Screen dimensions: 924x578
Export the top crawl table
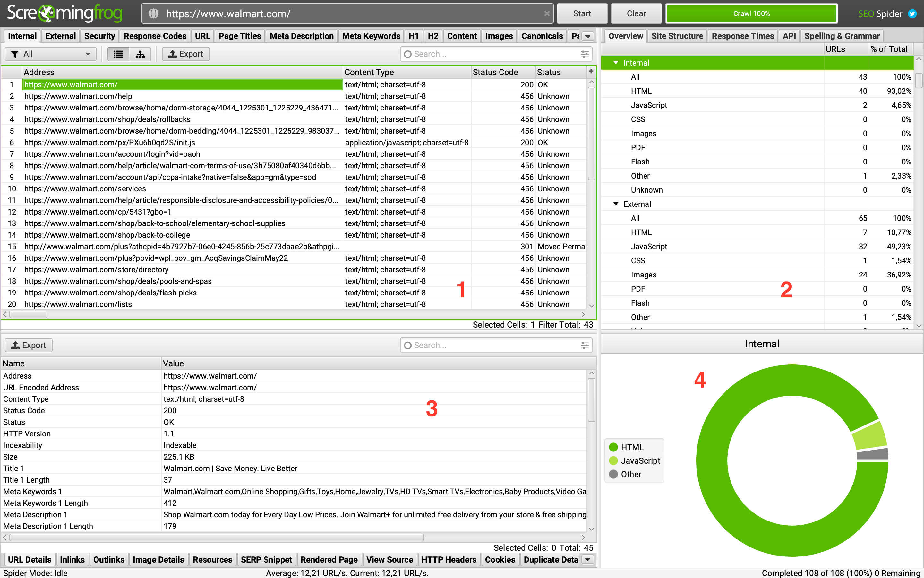click(x=186, y=54)
